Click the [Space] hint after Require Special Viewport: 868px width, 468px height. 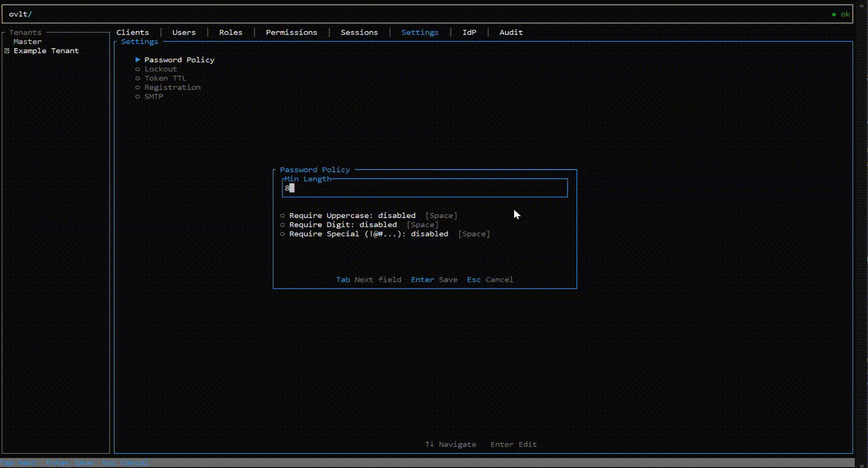[474, 234]
